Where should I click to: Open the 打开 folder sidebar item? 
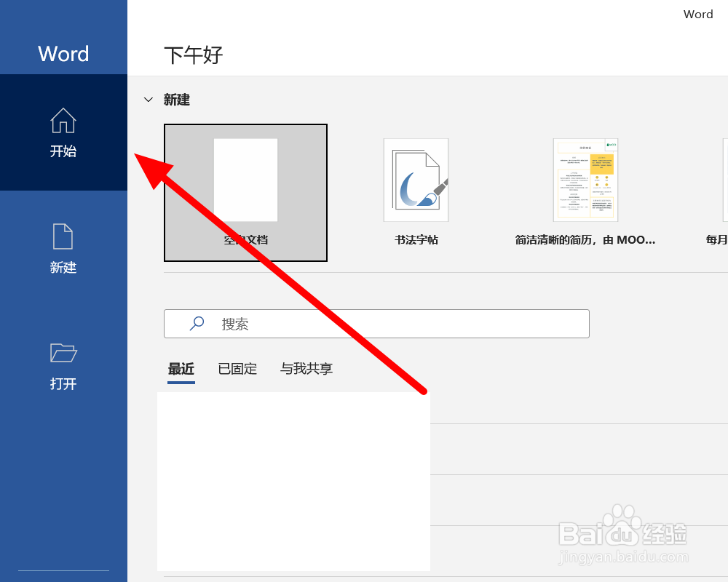click(x=63, y=365)
